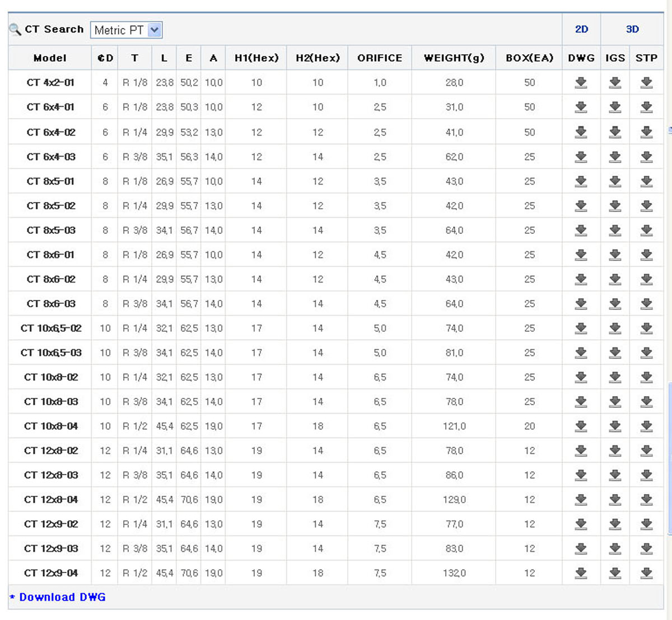Download IGS model for CT 8x5-02
The image size is (672, 620).
pyautogui.click(x=615, y=206)
